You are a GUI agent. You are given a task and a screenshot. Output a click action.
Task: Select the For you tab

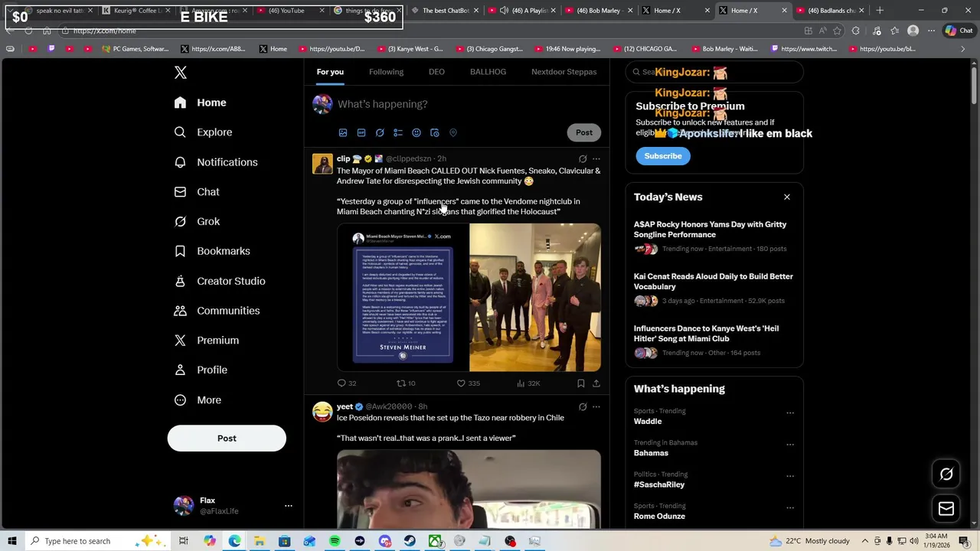330,72
